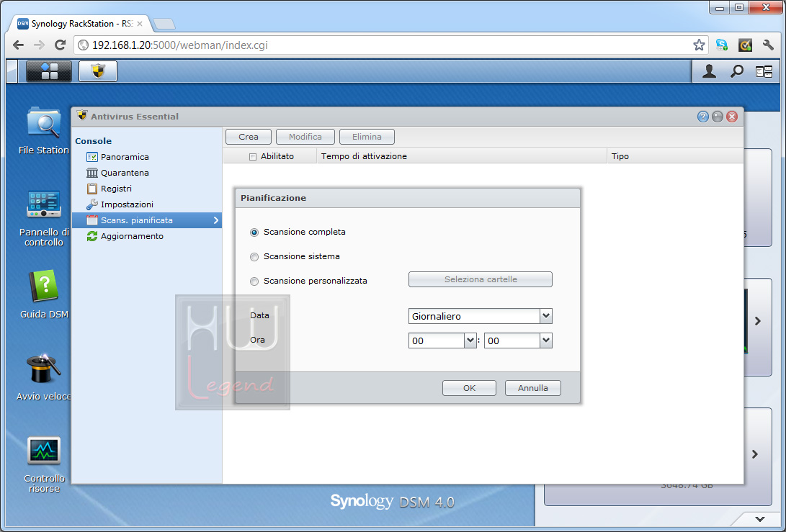Click the Panoramica sidebar icon
The width and height of the screenshot is (786, 532).
(x=91, y=157)
